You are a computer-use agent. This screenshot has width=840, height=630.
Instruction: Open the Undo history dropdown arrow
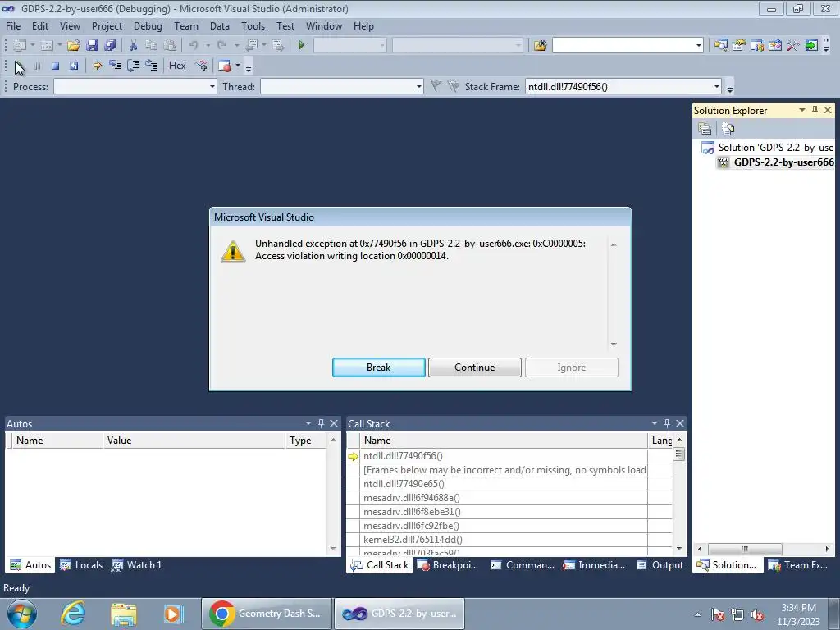pyautogui.click(x=208, y=46)
